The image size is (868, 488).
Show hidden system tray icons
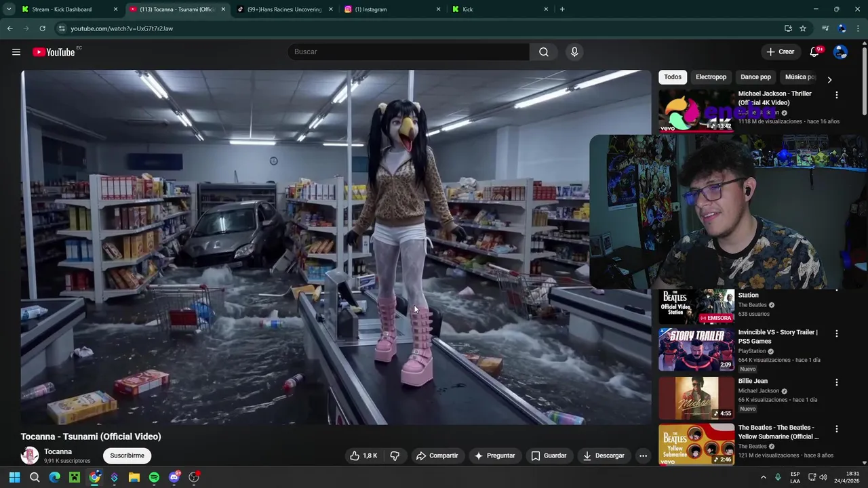764,477
